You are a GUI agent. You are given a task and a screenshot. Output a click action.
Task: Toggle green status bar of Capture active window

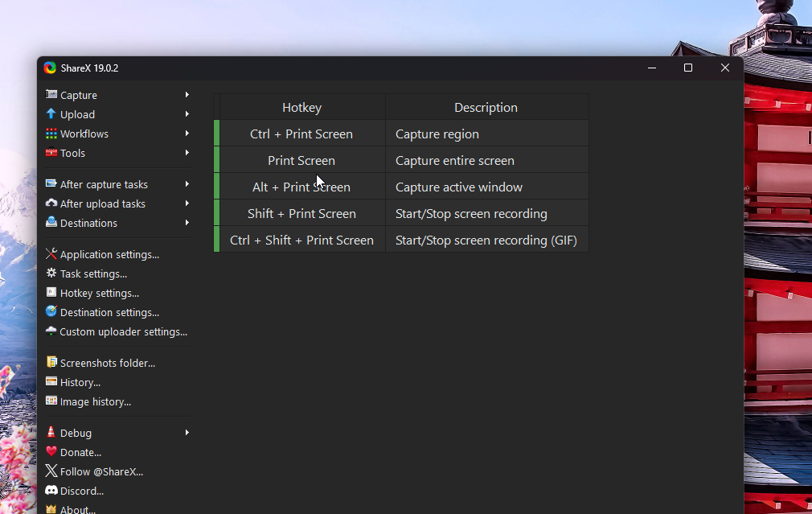[216, 186]
